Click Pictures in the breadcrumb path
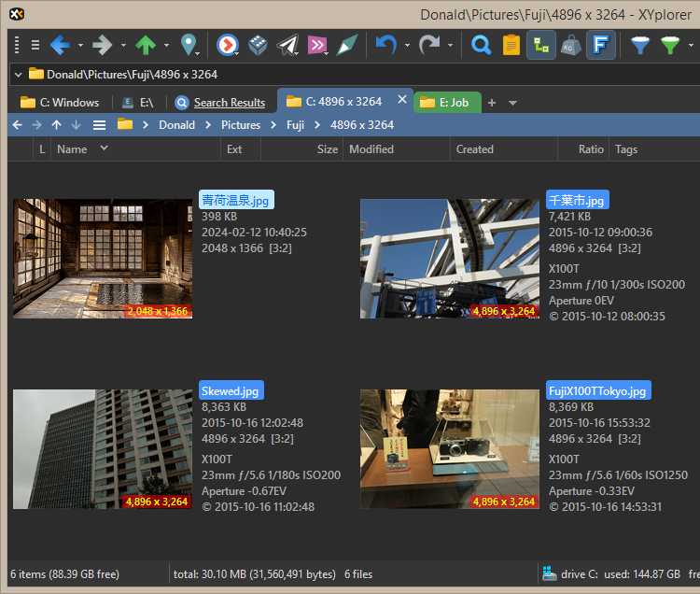This screenshot has height=594, width=700. [241, 125]
